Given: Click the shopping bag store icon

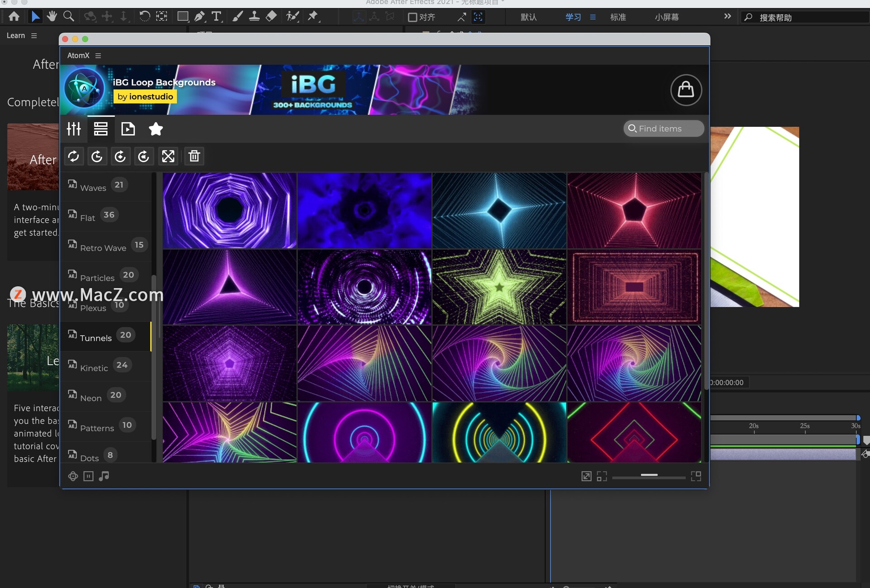Looking at the screenshot, I should (686, 90).
